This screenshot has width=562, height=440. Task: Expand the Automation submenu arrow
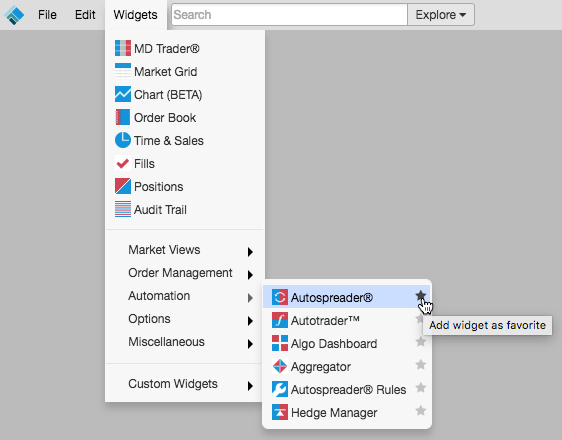click(x=250, y=298)
